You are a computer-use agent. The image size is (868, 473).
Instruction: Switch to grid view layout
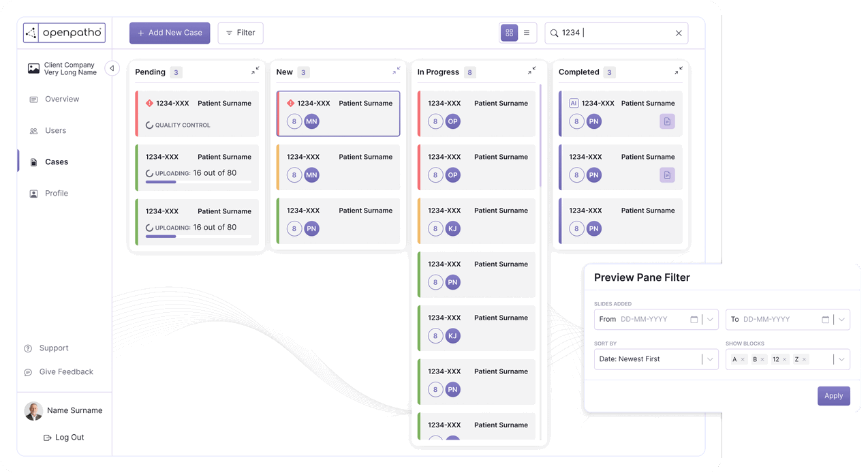click(509, 32)
